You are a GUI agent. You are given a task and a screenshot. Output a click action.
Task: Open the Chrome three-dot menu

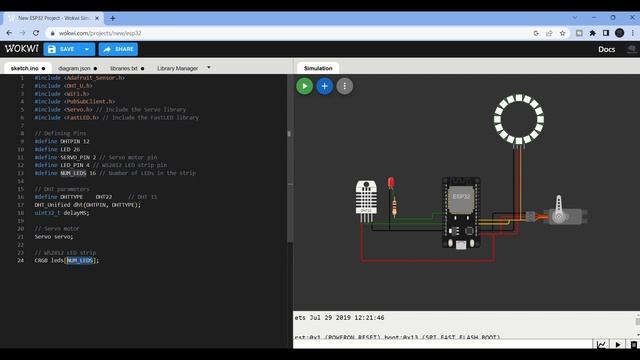point(633,33)
